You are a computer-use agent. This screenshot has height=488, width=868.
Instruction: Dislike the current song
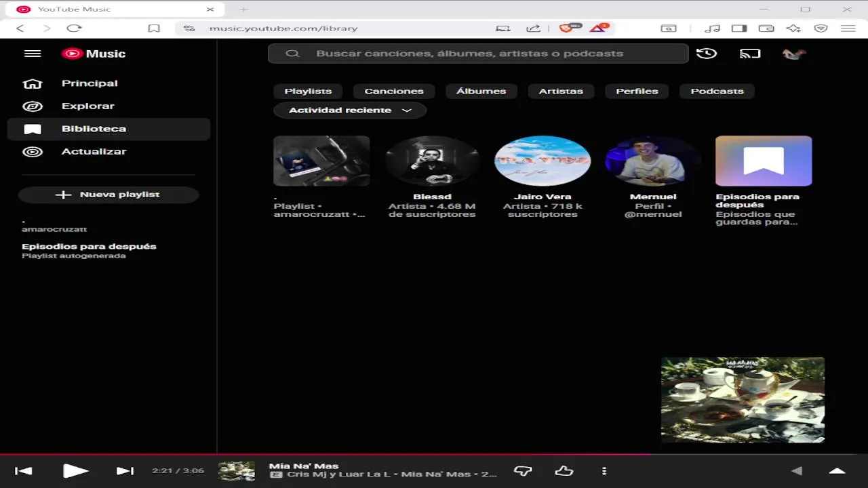pyautogui.click(x=522, y=471)
